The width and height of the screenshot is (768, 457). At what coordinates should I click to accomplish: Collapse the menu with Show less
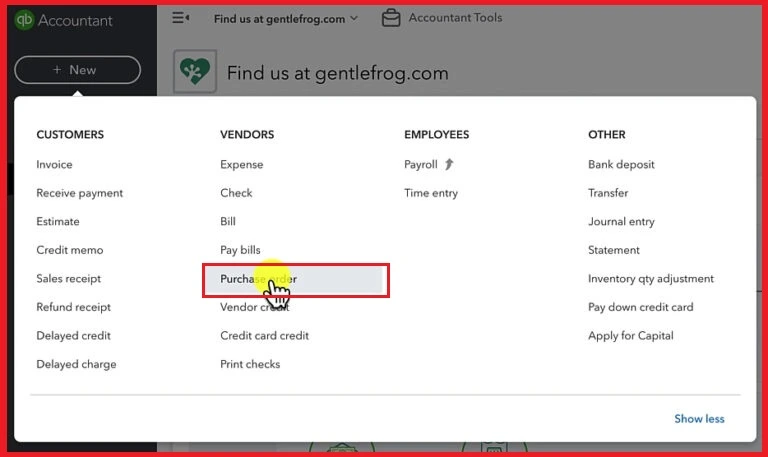[699, 419]
